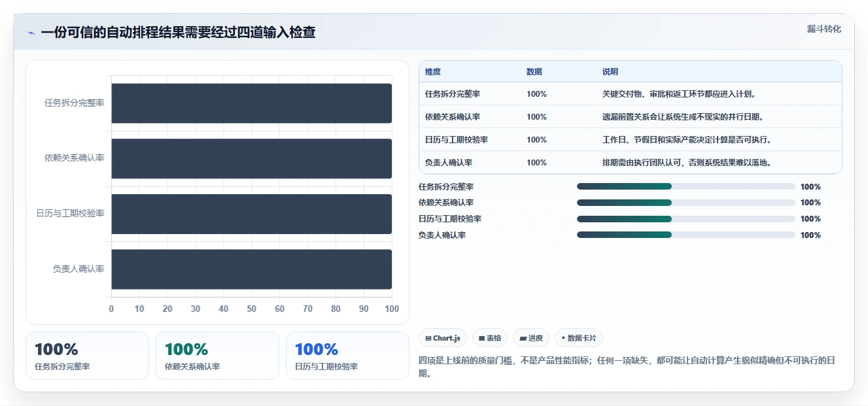The width and height of the screenshot is (868, 406).
Task: Open the 100% 依赖关系确认率 data card
Action: (x=217, y=356)
